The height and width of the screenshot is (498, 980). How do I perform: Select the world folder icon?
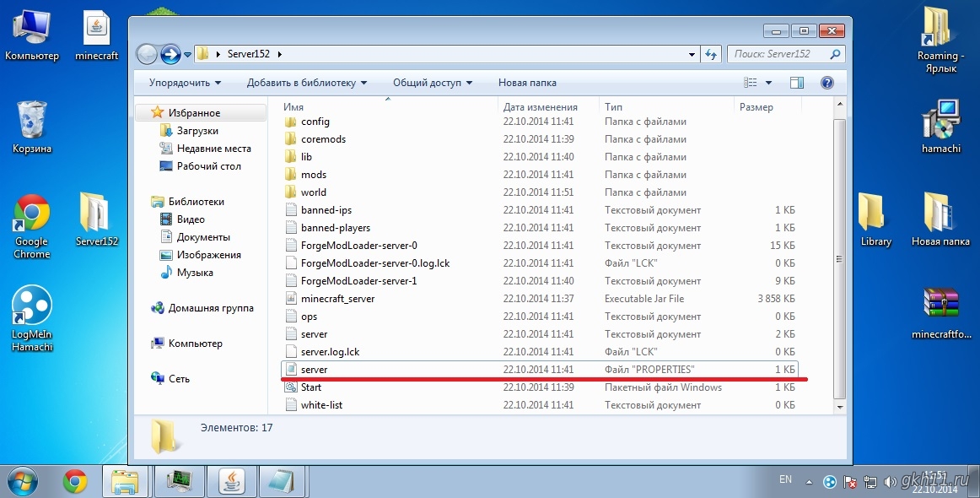tap(290, 192)
